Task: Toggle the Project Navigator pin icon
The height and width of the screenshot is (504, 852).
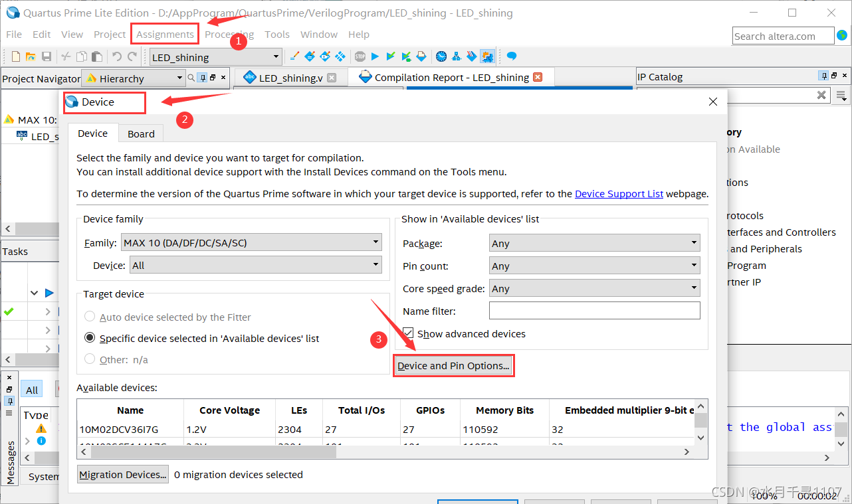Action: pos(203,78)
